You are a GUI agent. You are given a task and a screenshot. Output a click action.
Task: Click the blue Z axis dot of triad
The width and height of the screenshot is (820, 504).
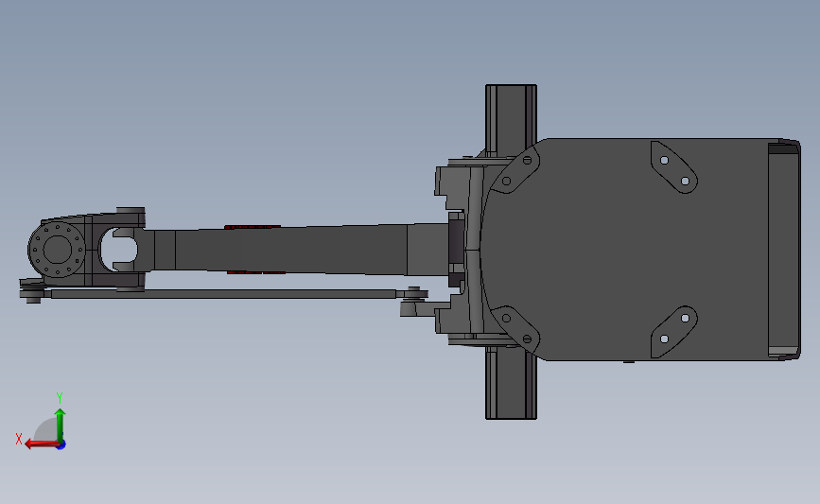click(x=61, y=444)
